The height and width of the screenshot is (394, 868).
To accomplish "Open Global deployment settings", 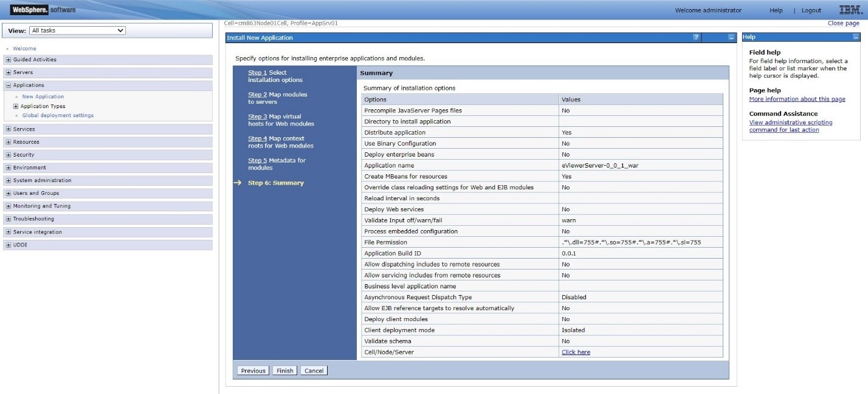I will click(58, 115).
